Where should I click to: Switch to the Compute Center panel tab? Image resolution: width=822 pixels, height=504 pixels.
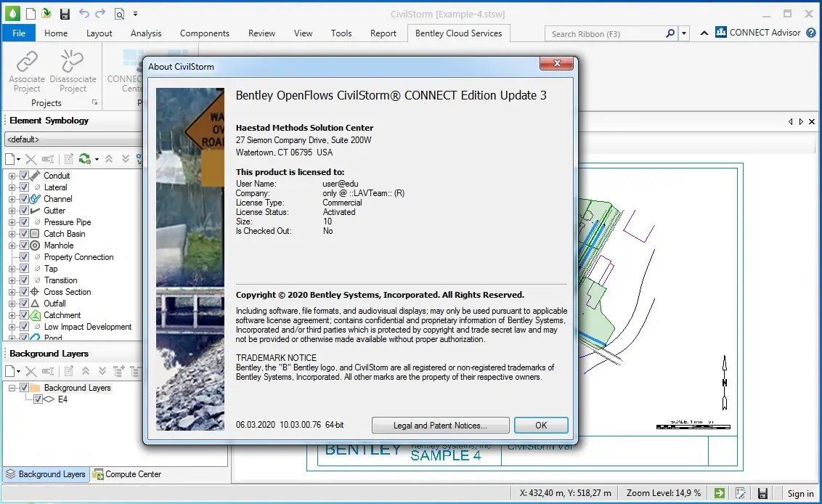point(127,474)
